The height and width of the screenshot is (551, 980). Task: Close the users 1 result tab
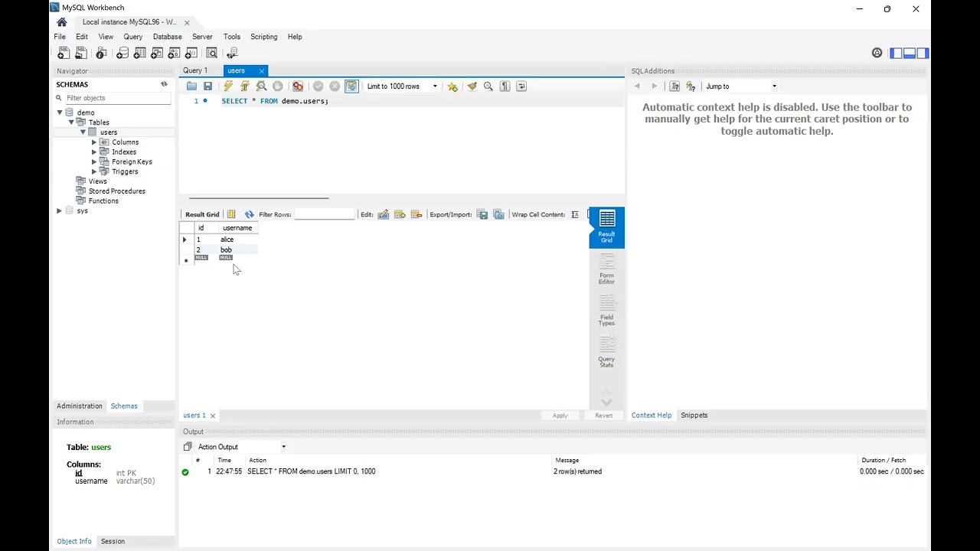(213, 416)
